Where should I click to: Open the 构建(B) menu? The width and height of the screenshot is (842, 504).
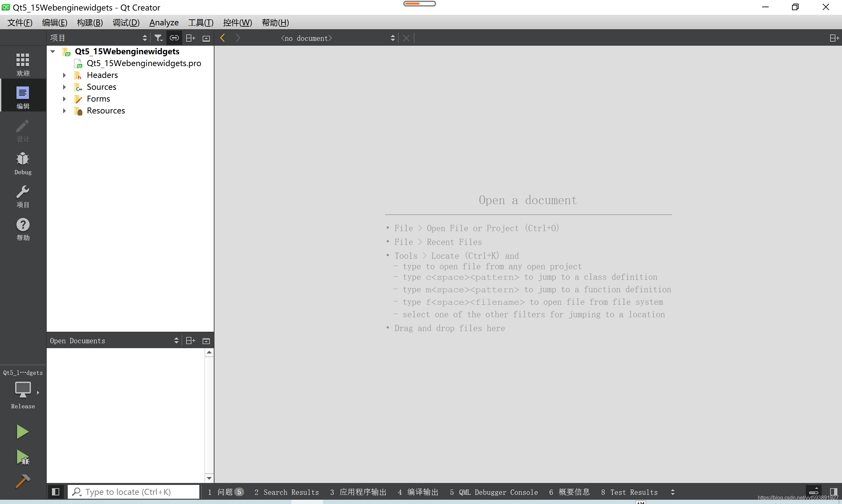88,22
